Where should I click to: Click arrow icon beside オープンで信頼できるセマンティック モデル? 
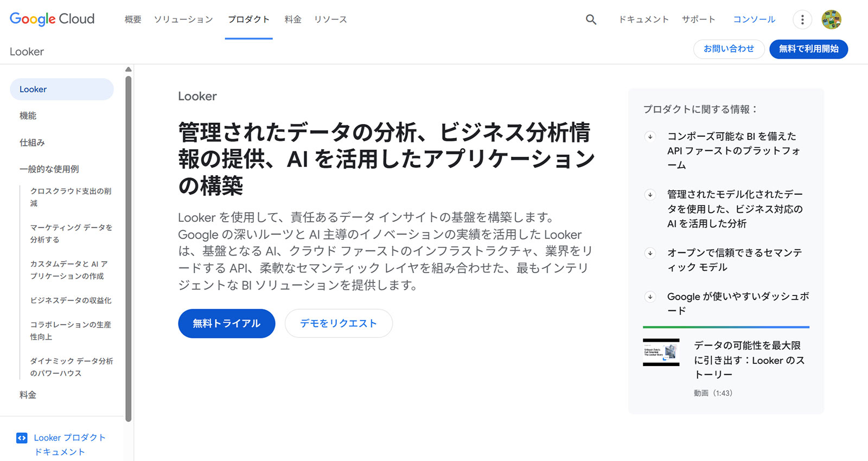650,253
